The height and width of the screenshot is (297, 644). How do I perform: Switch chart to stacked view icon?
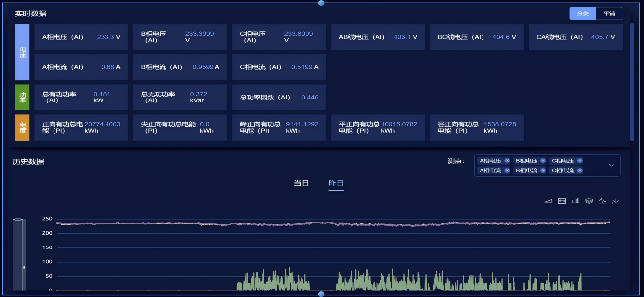[589, 201]
